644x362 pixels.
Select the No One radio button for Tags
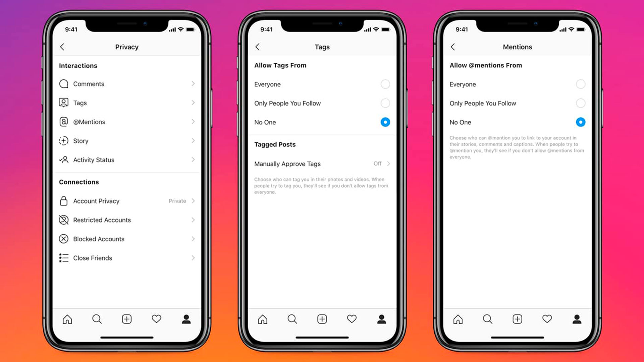pos(384,122)
